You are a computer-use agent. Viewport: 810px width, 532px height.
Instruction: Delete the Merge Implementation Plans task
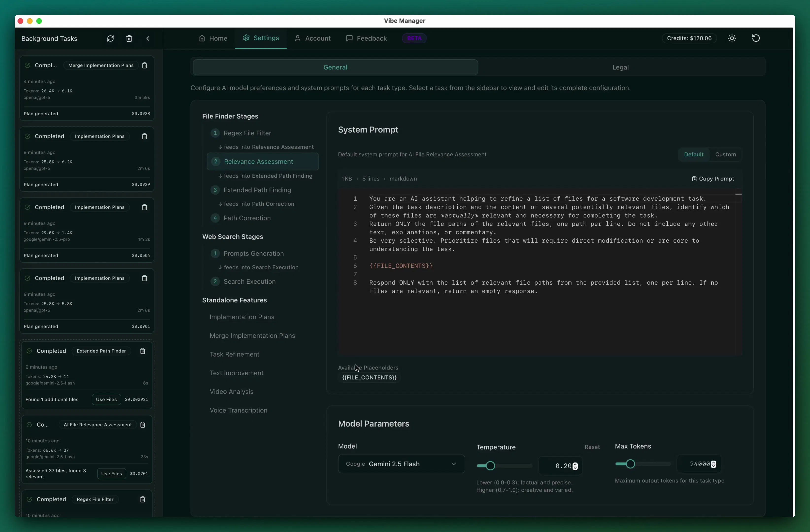144,65
